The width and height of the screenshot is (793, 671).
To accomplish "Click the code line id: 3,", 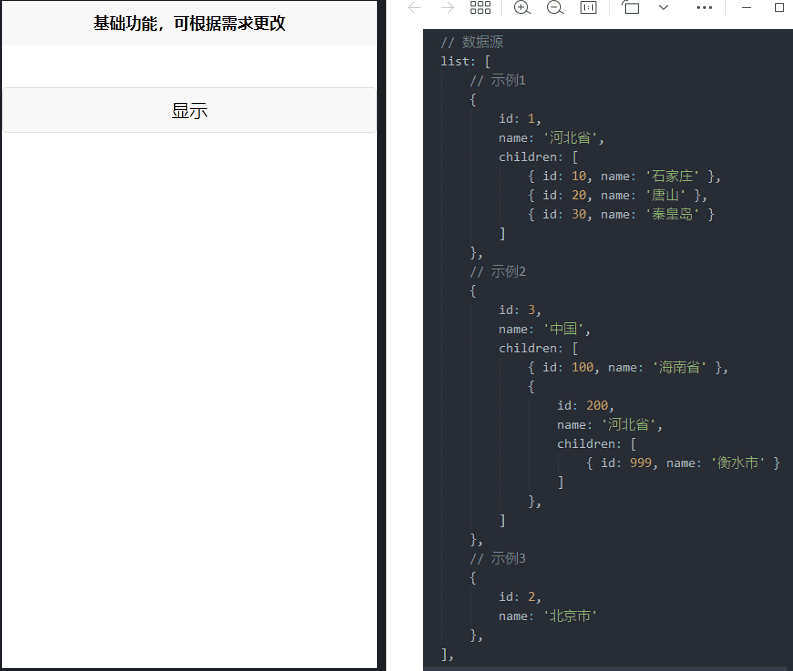I will click(520, 310).
